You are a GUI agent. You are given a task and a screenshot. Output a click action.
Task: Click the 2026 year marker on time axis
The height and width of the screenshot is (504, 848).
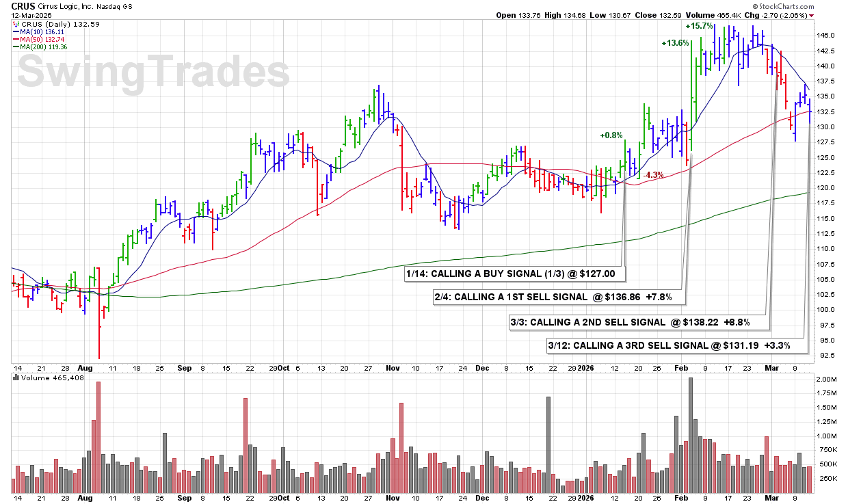pos(585,368)
